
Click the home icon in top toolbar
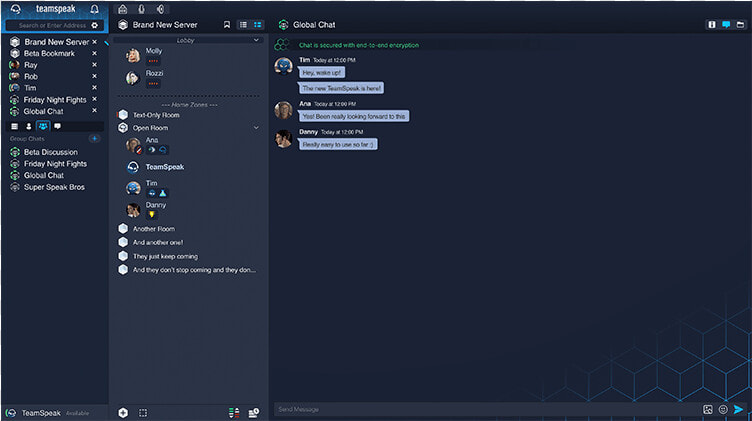click(x=123, y=9)
